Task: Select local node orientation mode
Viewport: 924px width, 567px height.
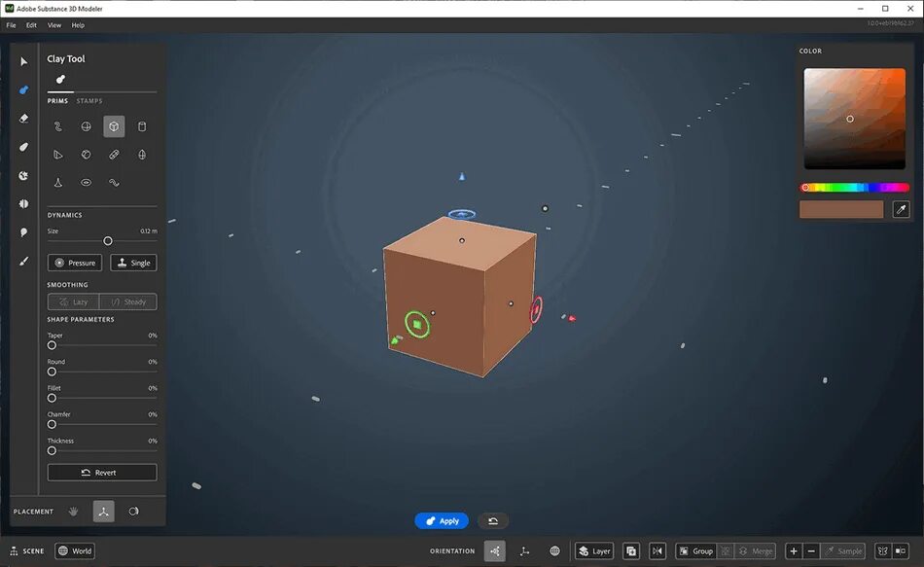Action: coord(495,551)
